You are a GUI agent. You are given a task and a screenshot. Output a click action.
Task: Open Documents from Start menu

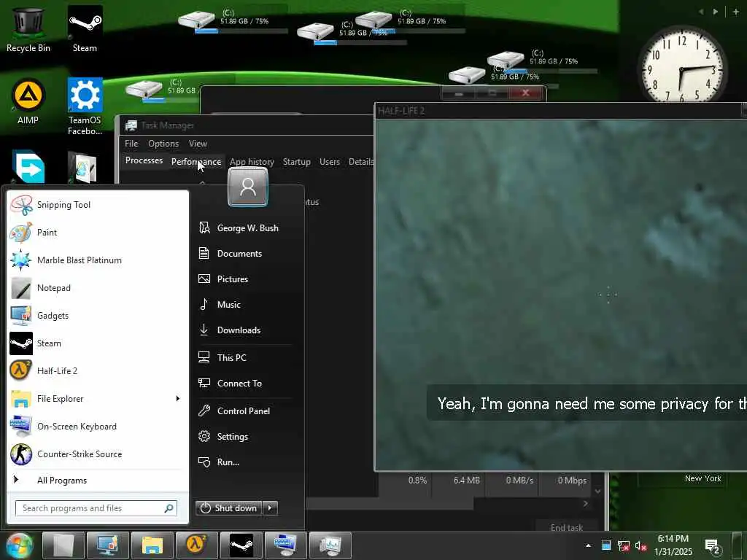tap(244, 253)
